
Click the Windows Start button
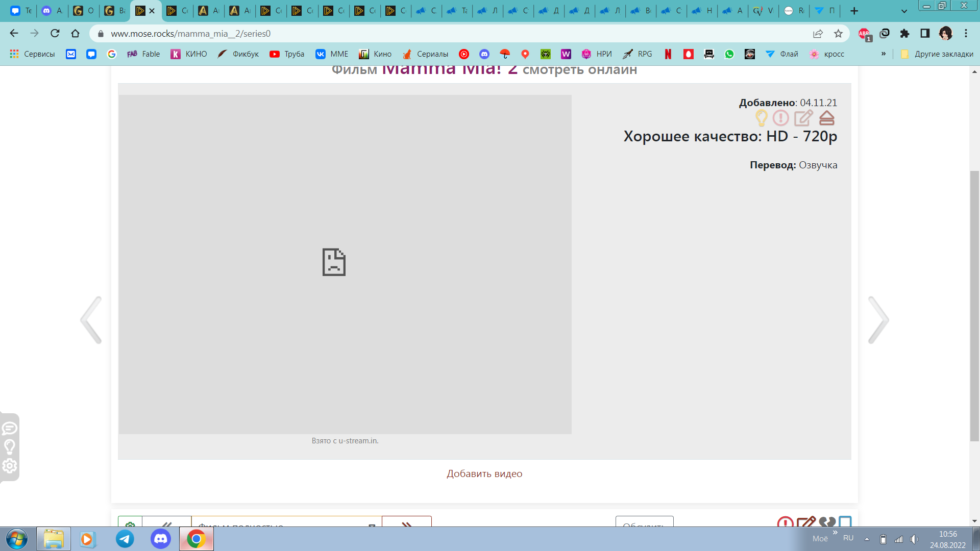(16, 539)
